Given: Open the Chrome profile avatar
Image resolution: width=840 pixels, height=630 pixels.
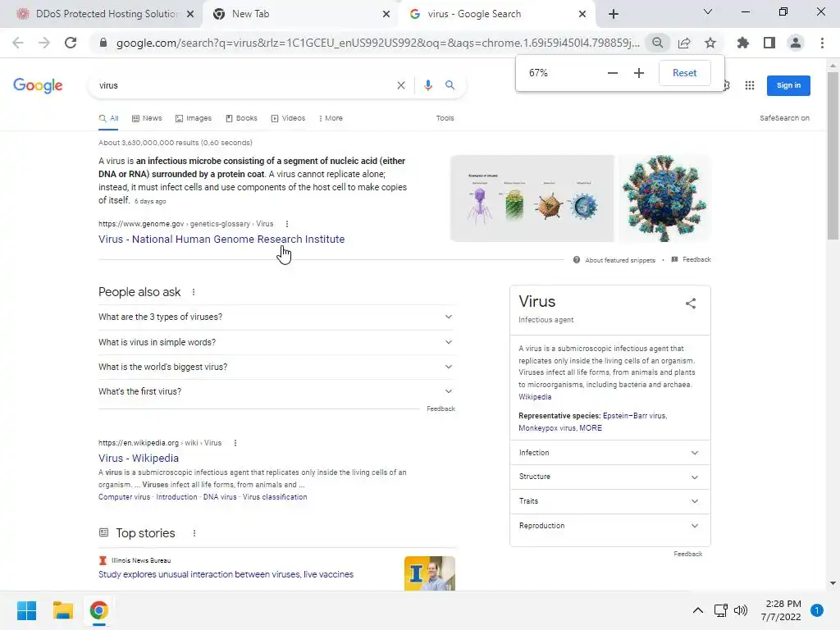Looking at the screenshot, I should pos(796,43).
